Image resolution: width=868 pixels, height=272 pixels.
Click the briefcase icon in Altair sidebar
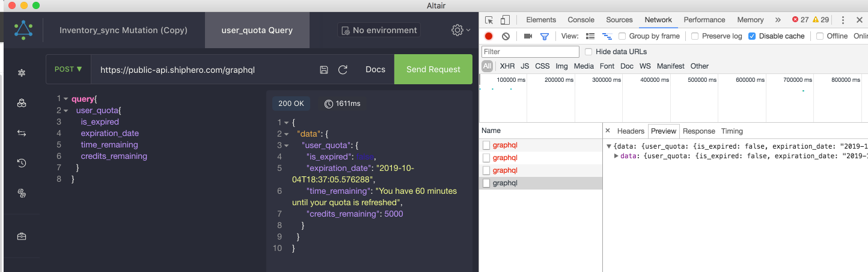pos(22,236)
